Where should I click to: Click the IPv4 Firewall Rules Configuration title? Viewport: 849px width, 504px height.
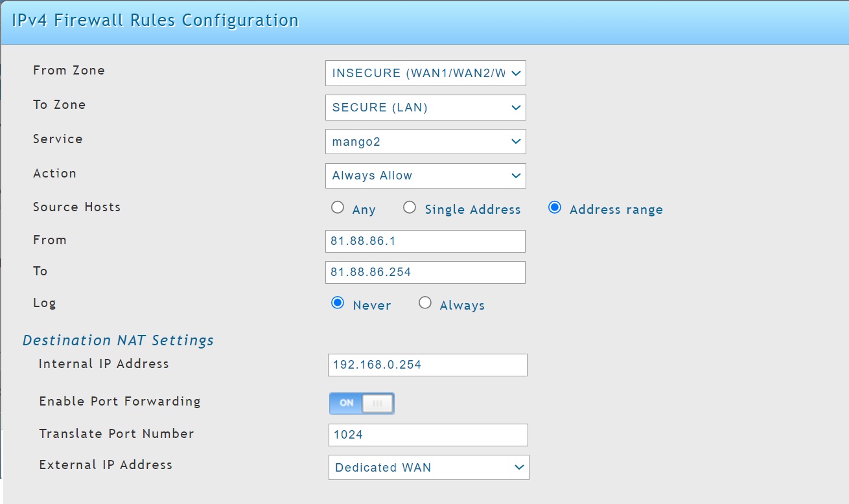click(x=156, y=20)
